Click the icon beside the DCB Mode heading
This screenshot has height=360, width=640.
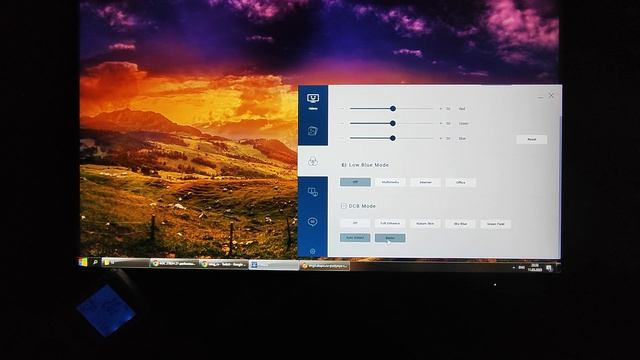pos(344,206)
